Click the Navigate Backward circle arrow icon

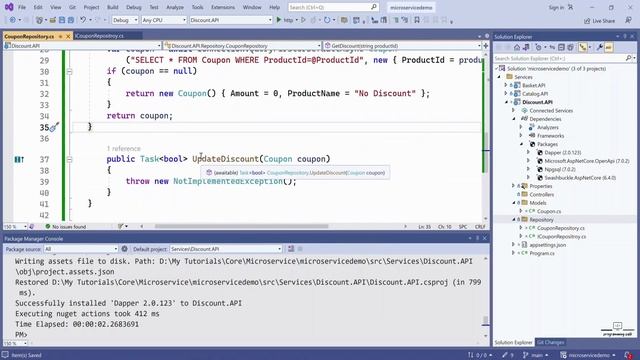coord(13,20)
